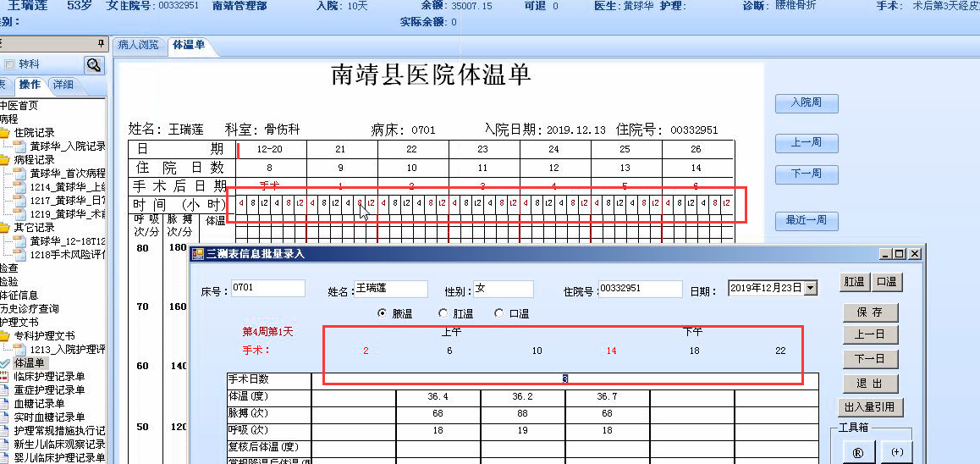Select the 腋温 radio button

(x=382, y=313)
